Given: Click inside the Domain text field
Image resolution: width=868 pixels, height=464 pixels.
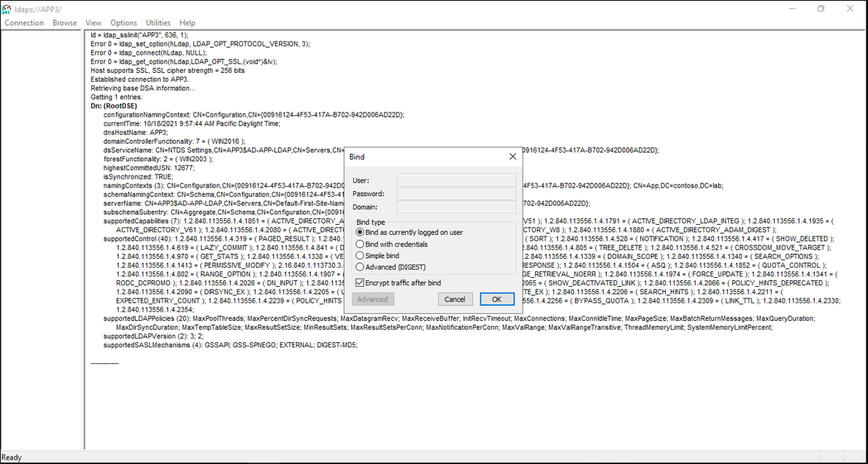Looking at the screenshot, I should [456, 207].
